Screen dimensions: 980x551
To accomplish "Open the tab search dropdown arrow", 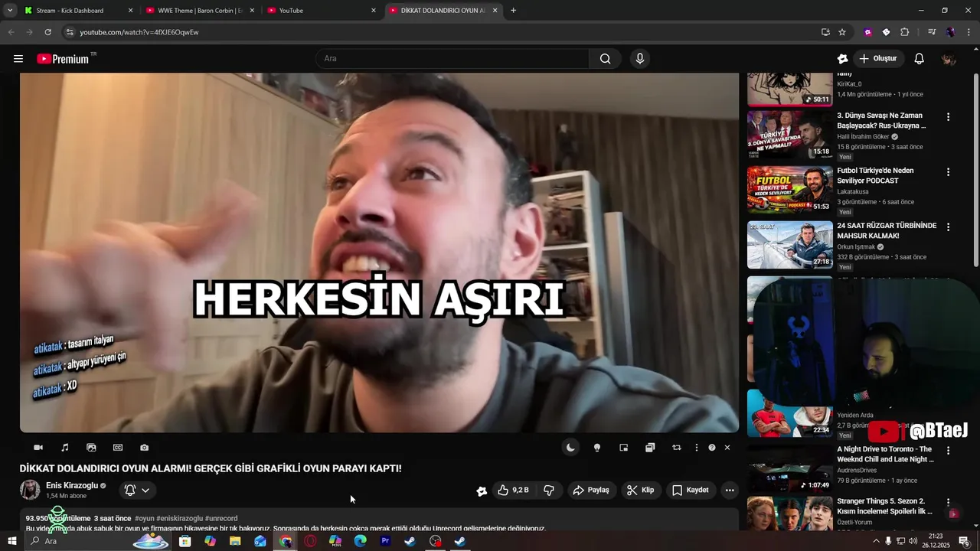I will tap(9, 11).
